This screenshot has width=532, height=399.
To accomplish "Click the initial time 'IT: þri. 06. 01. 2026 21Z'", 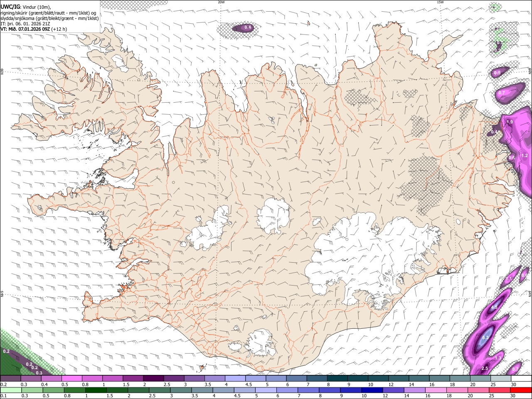I will (x=25, y=24).
